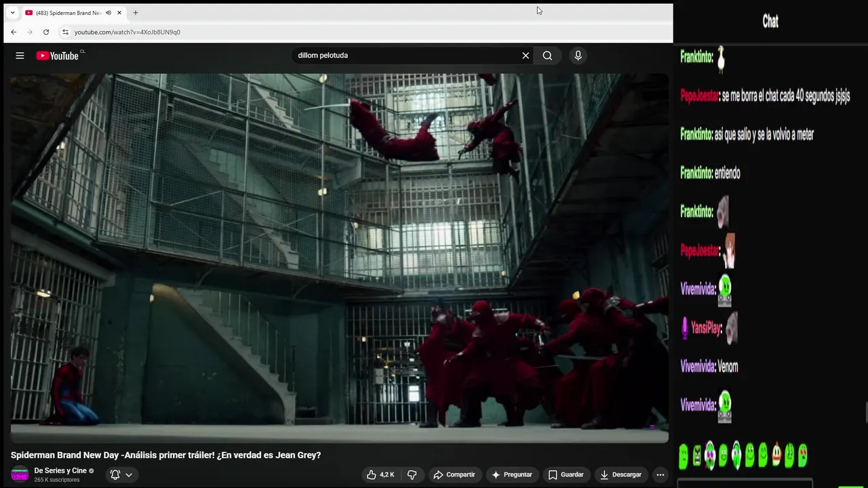Click the duck emote in Franktinto's first message
This screenshot has width=868, height=488.
point(721,59)
